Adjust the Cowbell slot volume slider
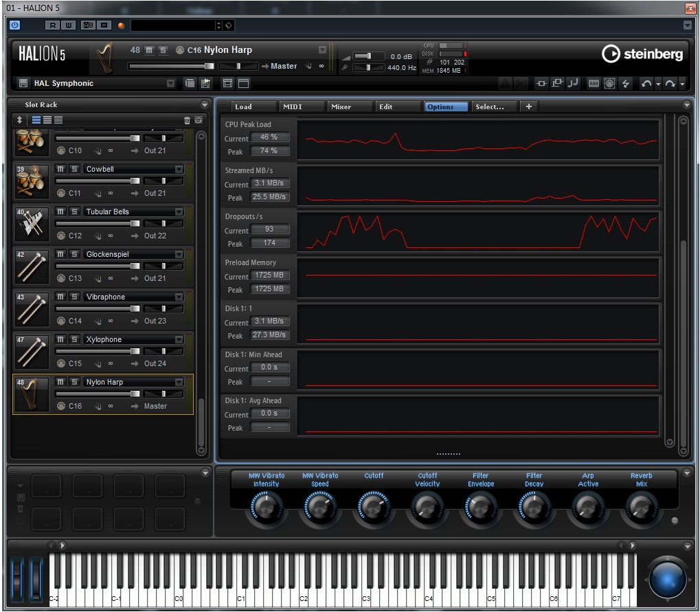This screenshot has height=612, width=700. tap(98, 181)
